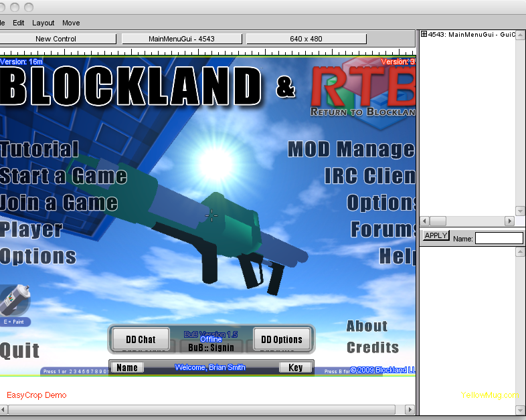Open the 640 x 480 resolution dropdown
Screen dimensions: 526x420
tap(306, 39)
